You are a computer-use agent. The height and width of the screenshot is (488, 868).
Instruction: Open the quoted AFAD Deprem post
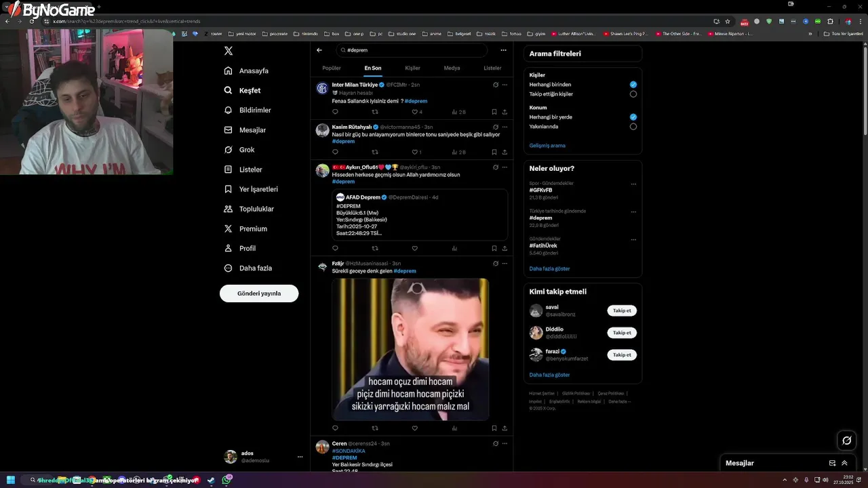tap(420, 215)
